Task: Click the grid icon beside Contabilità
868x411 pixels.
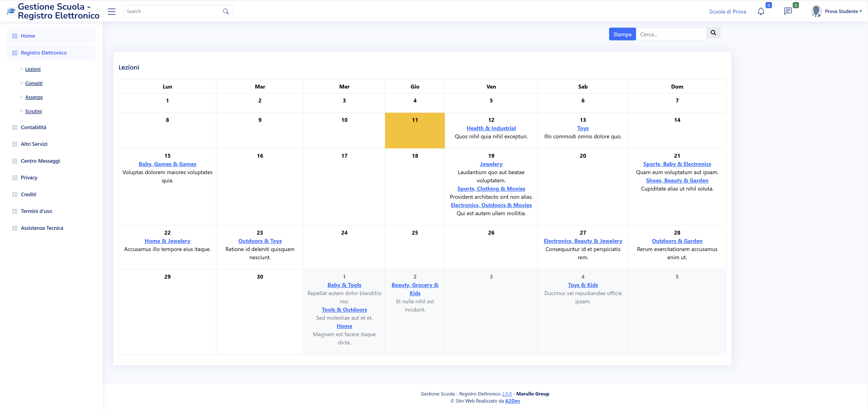Action: point(15,127)
